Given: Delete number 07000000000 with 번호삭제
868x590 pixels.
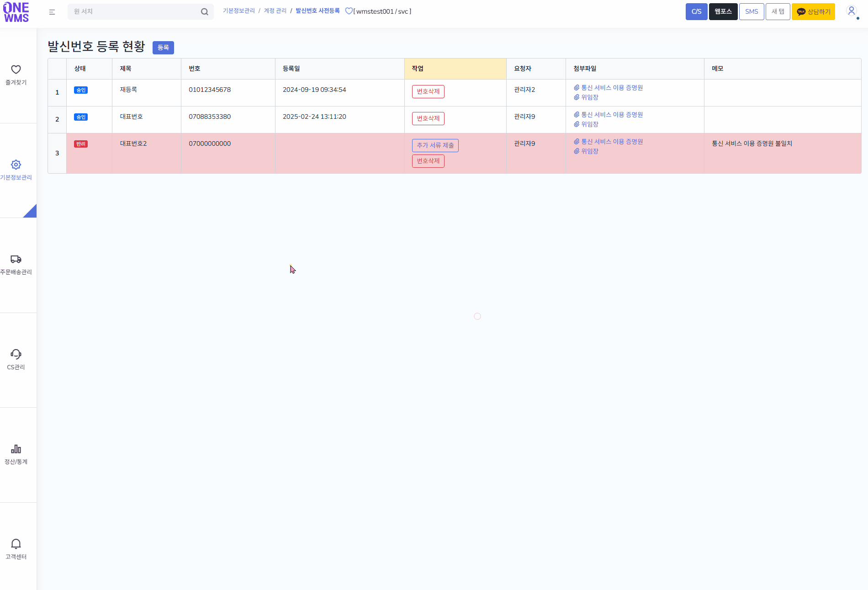Looking at the screenshot, I should (x=428, y=161).
